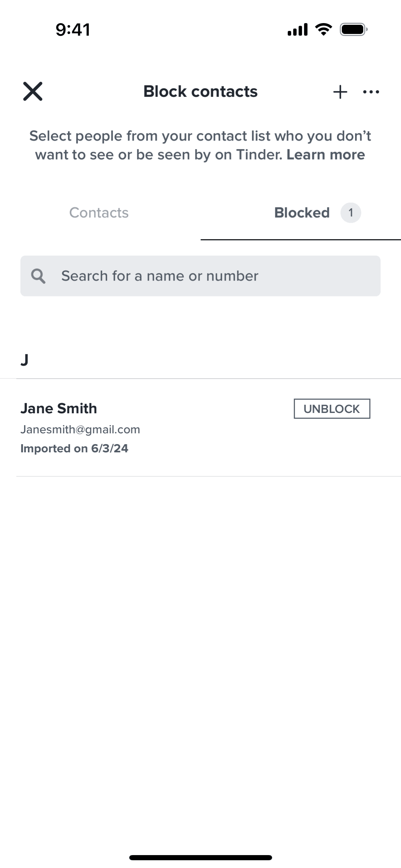Select the Blocked tab
This screenshot has height=868, width=401.
click(302, 213)
